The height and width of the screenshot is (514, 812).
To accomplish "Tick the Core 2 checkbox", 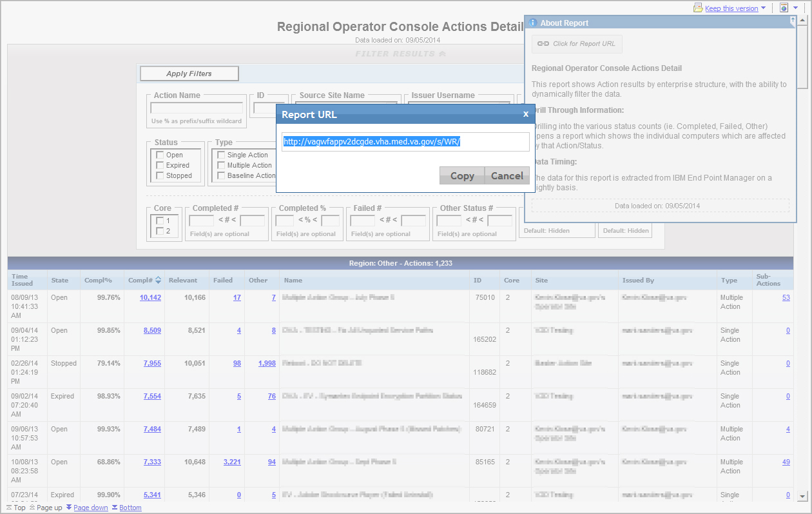I will pos(160,231).
